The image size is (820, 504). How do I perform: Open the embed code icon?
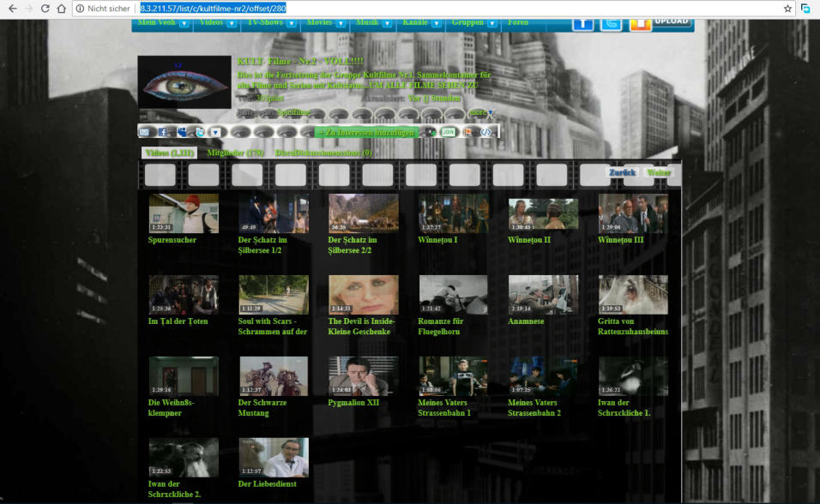coord(485,132)
